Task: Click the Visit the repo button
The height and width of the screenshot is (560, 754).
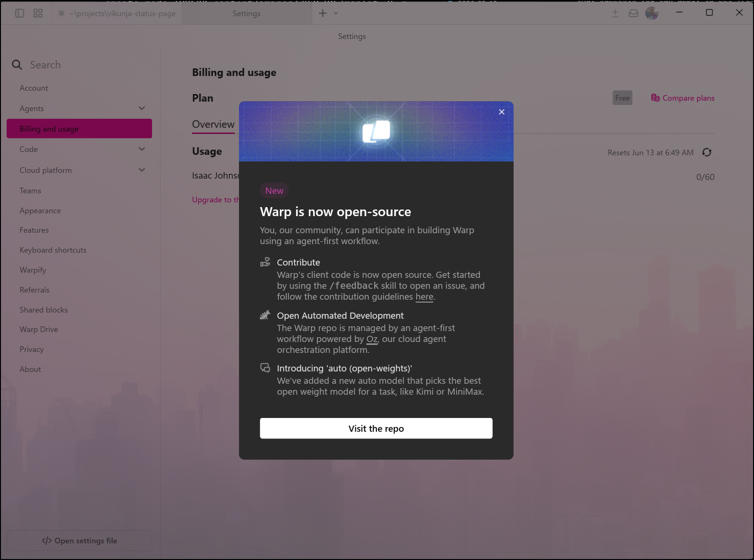Action: point(376,428)
